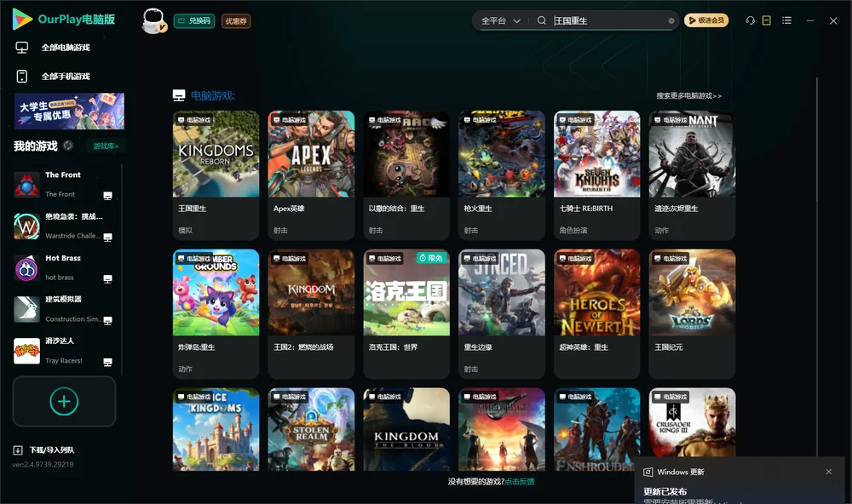The image size is (852, 504).
Task: Open the Apex英雄 game card
Action: pyautogui.click(x=311, y=175)
